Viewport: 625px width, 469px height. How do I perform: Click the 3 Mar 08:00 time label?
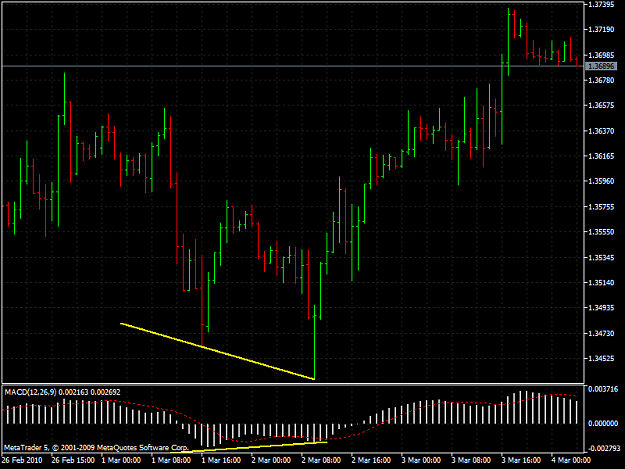coord(471,460)
